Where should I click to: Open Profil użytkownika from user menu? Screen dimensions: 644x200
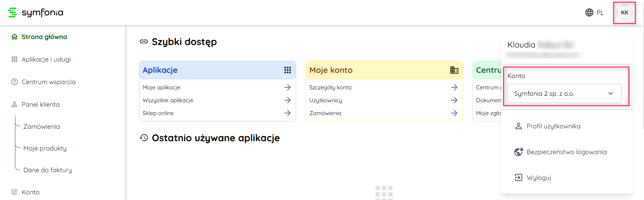(553, 126)
